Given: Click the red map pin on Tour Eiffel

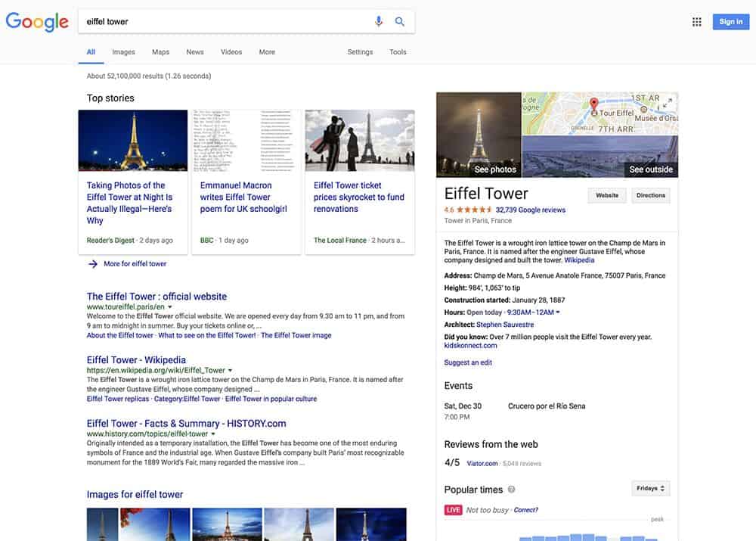Looking at the screenshot, I should click(594, 104).
